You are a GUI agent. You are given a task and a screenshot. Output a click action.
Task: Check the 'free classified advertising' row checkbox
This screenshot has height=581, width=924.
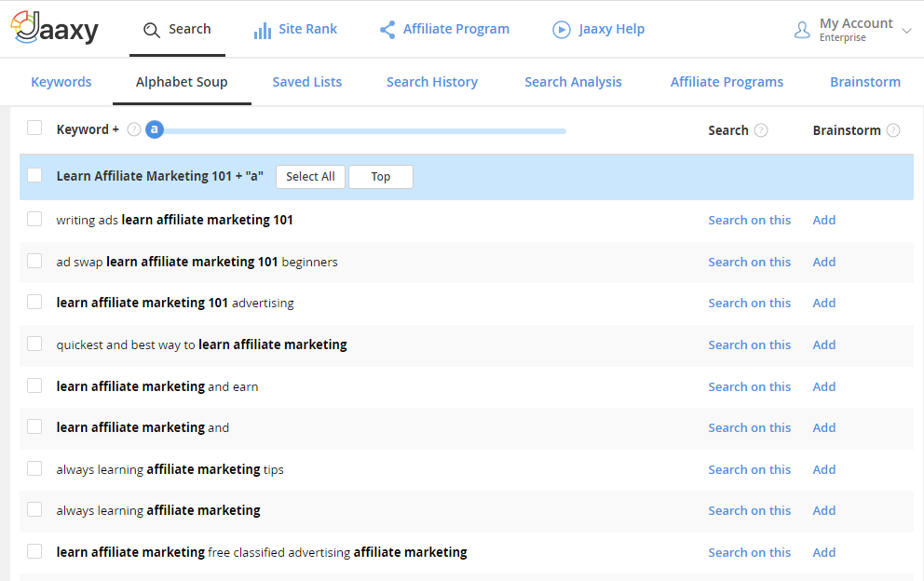pos(34,551)
